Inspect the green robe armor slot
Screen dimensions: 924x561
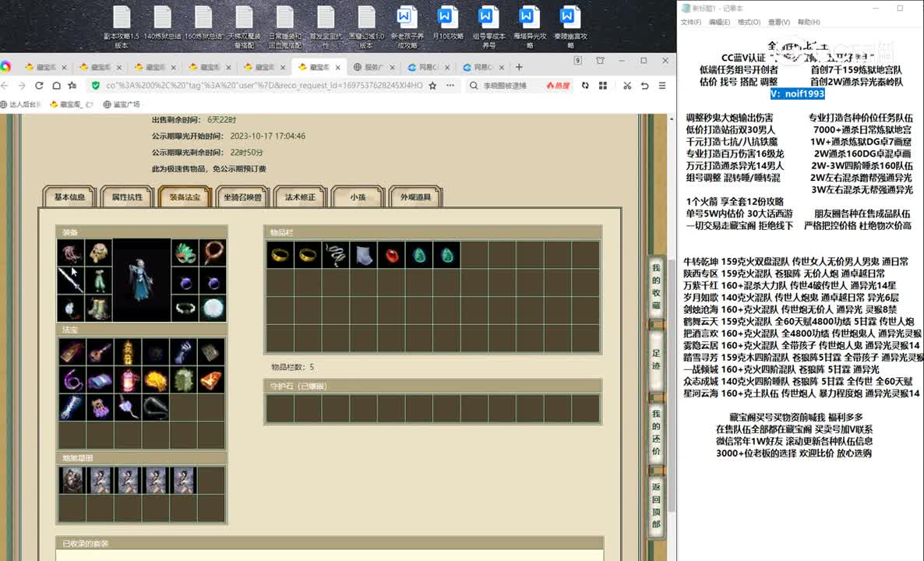pos(98,280)
